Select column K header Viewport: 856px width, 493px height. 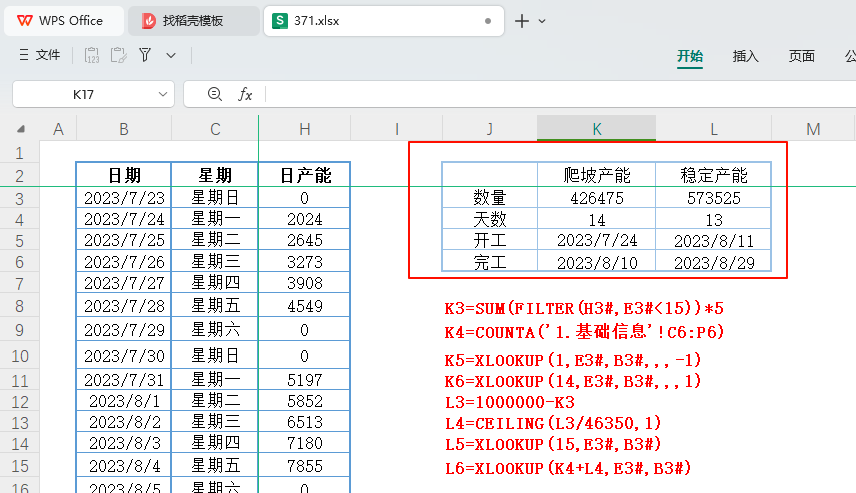point(597,129)
